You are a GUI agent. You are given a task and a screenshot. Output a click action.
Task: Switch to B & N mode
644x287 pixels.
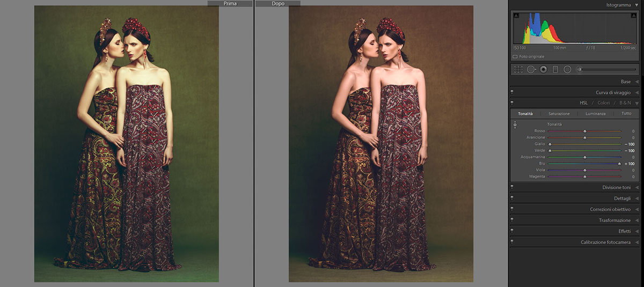[x=625, y=103]
